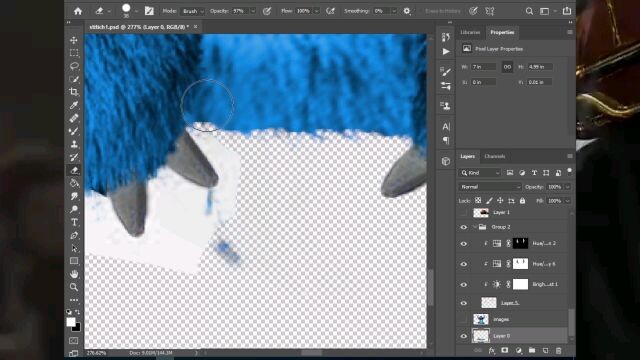Viewport: 640px width, 360px height.
Task: Select the Brush tool in toolbar
Action: [x=74, y=131]
